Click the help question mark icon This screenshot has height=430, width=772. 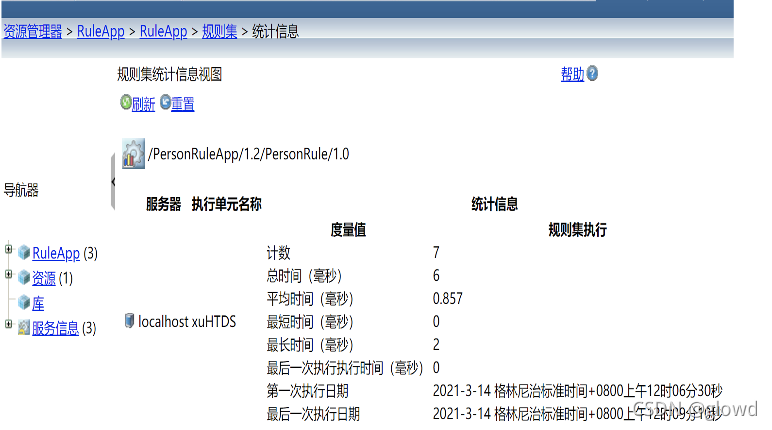coord(592,73)
